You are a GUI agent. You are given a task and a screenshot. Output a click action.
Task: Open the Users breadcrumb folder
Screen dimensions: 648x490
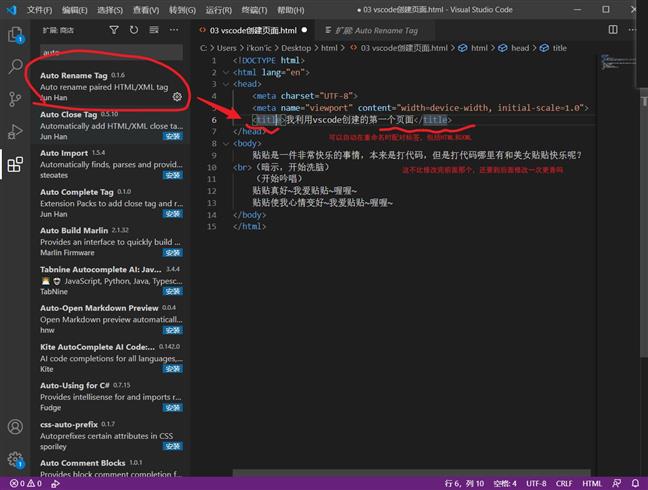[x=226, y=48]
